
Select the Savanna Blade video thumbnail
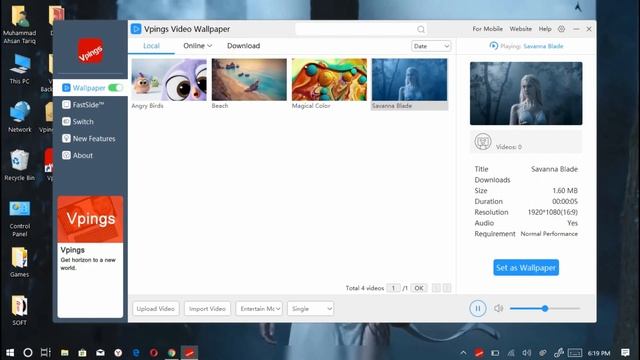click(409, 80)
